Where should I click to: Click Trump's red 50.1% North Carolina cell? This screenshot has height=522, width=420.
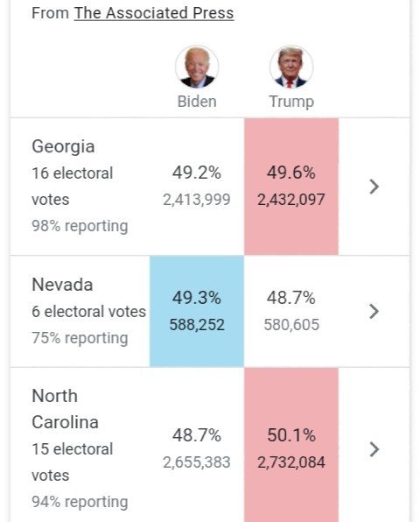(x=291, y=445)
